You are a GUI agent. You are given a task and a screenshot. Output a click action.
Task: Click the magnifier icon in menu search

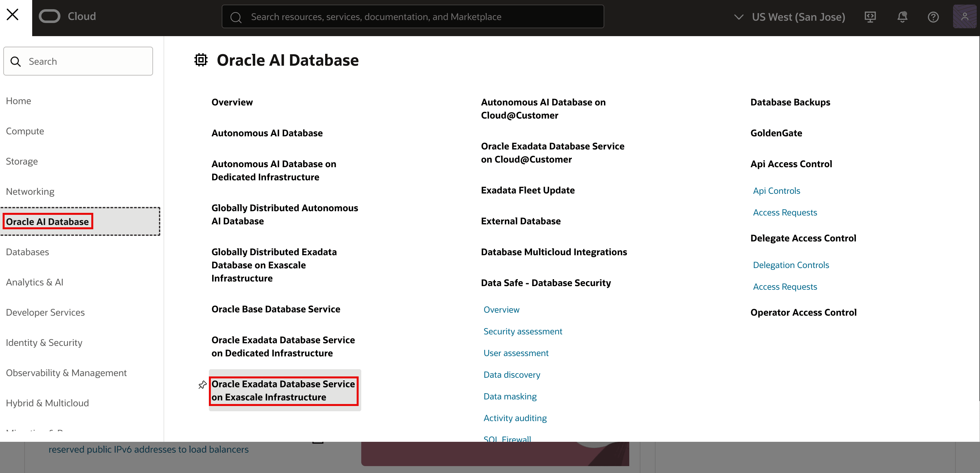[15, 61]
